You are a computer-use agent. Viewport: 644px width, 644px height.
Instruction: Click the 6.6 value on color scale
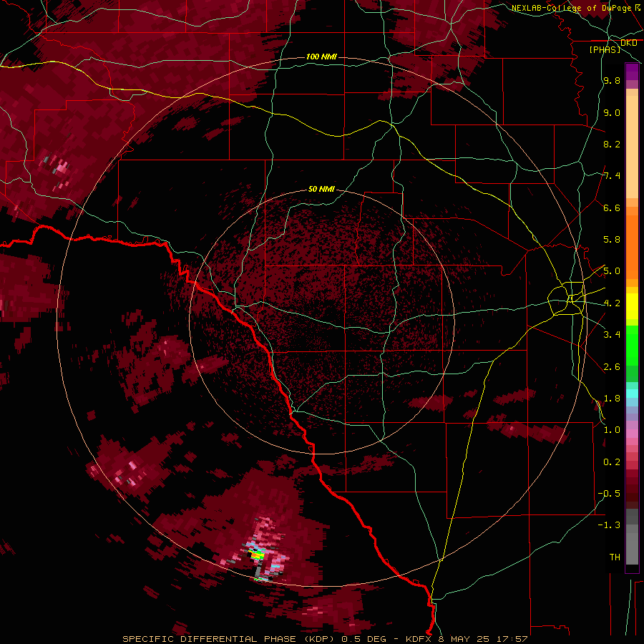click(x=612, y=208)
